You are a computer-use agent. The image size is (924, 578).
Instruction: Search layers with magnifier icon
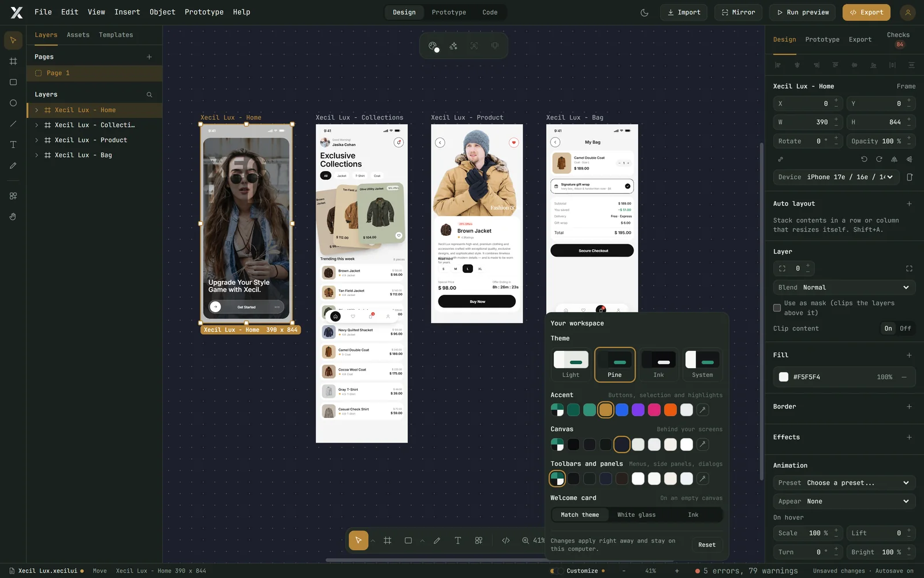pyautogui.click(x=149, y=94)
